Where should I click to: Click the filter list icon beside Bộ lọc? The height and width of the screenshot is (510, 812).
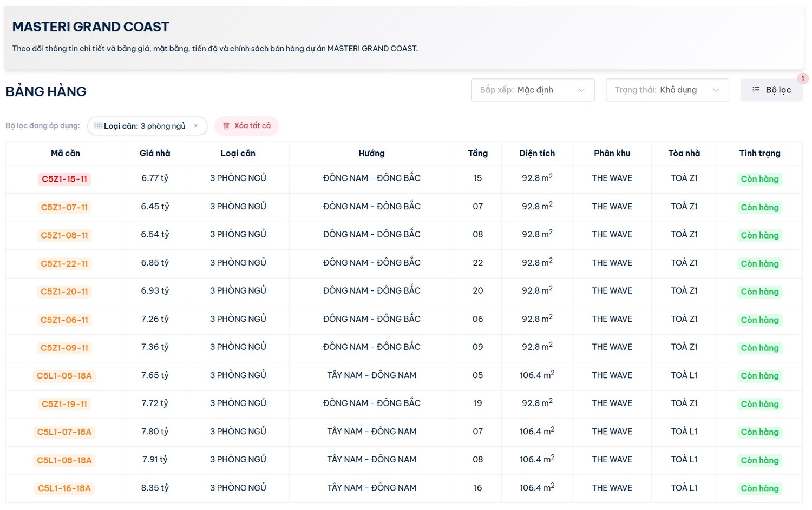[756, 90]
